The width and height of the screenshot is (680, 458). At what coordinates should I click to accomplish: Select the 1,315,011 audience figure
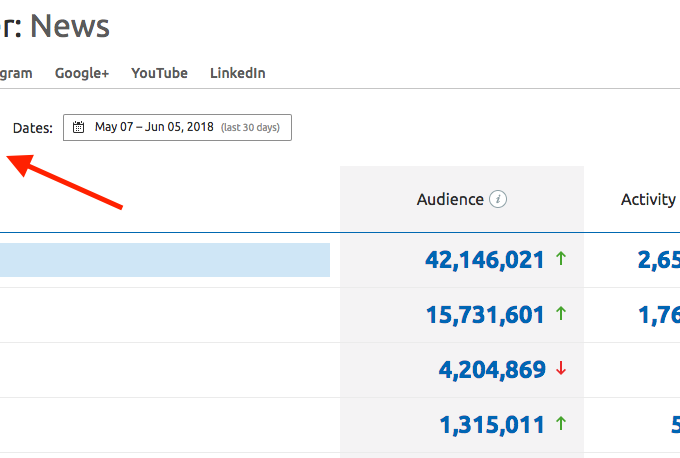491,425
